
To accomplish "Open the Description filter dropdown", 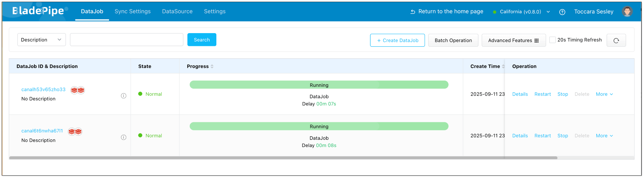I will pos(41,40).
